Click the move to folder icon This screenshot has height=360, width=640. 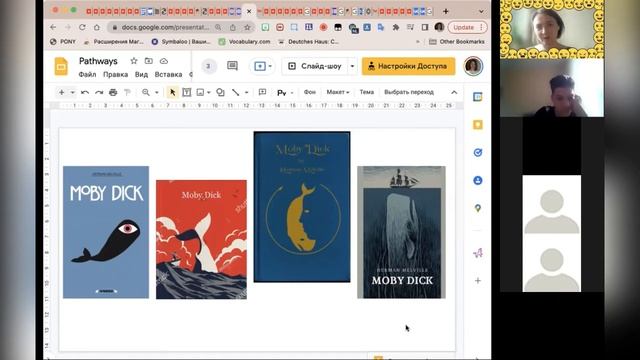tap(149, 61)
